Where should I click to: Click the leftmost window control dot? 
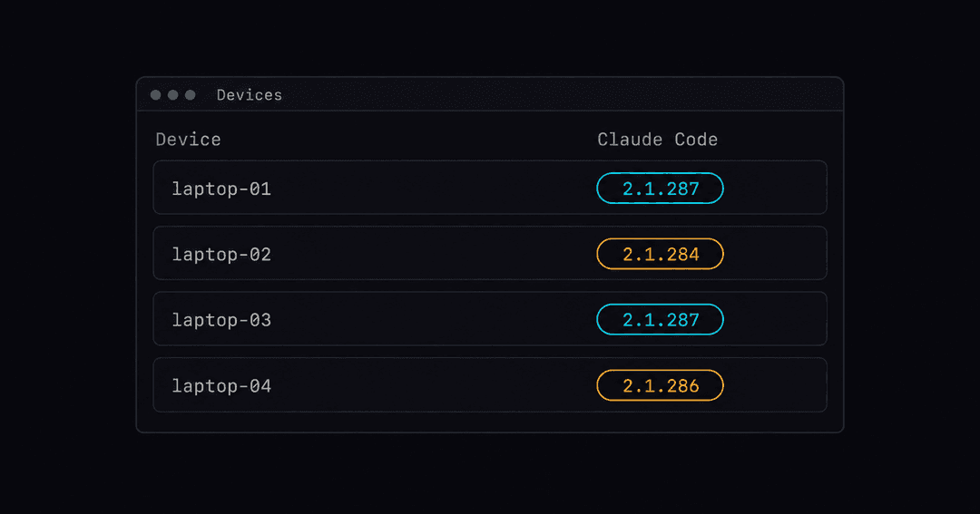click(156, 95)
